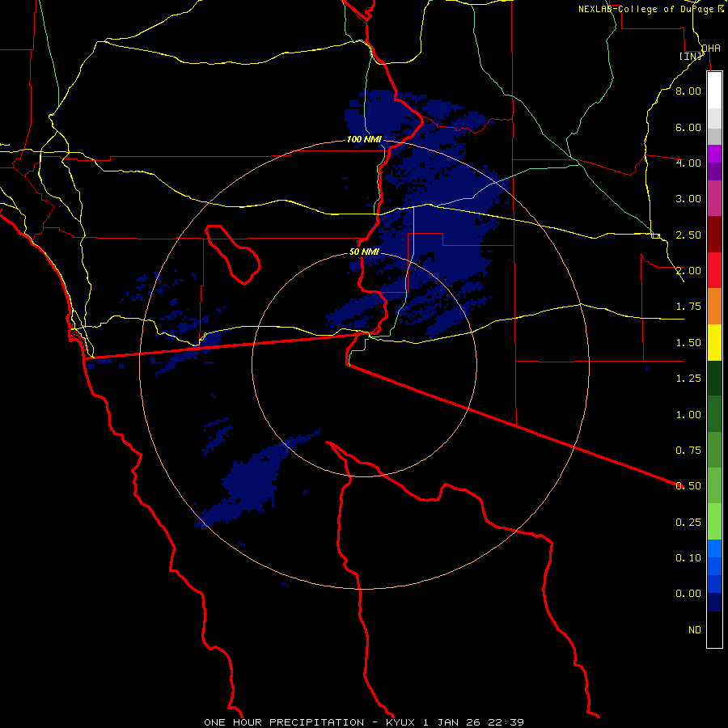The width and height of the screenshot is (728, 728).
Task: Click the white color swatch in legend
Action: point(714,90)
